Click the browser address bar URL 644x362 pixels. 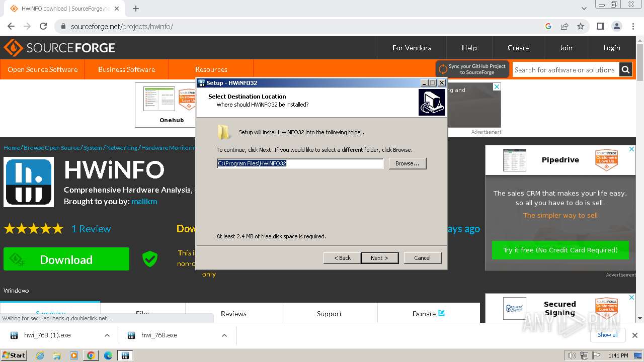[122, 27]
